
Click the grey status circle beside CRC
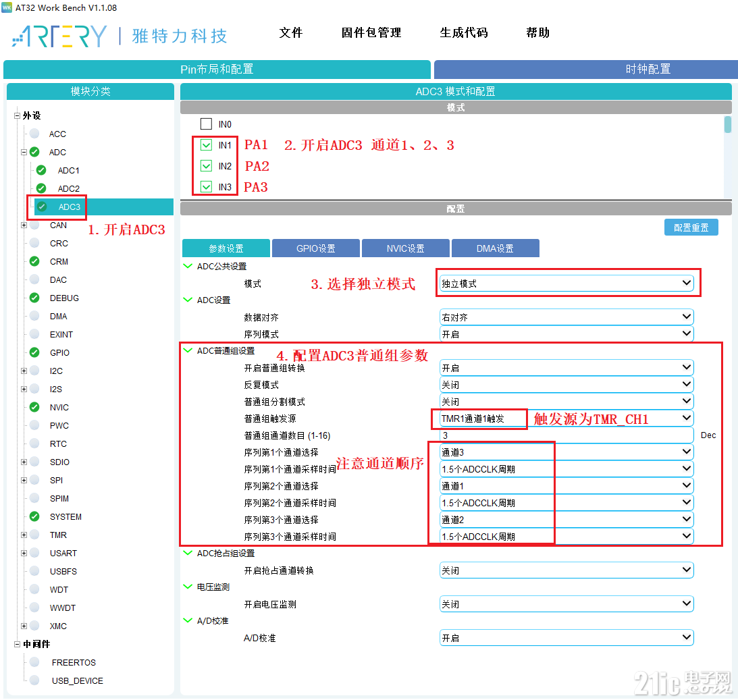click(x=34, y=243)
